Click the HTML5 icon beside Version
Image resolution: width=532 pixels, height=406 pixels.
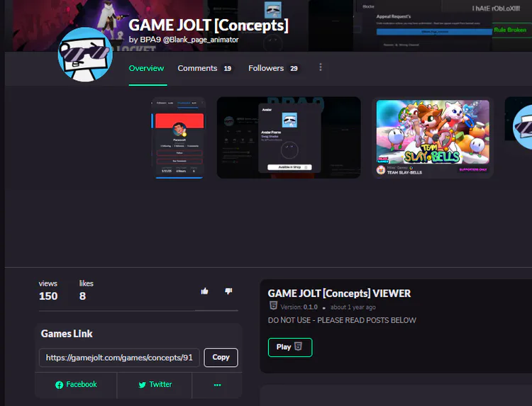pos(273,305)
